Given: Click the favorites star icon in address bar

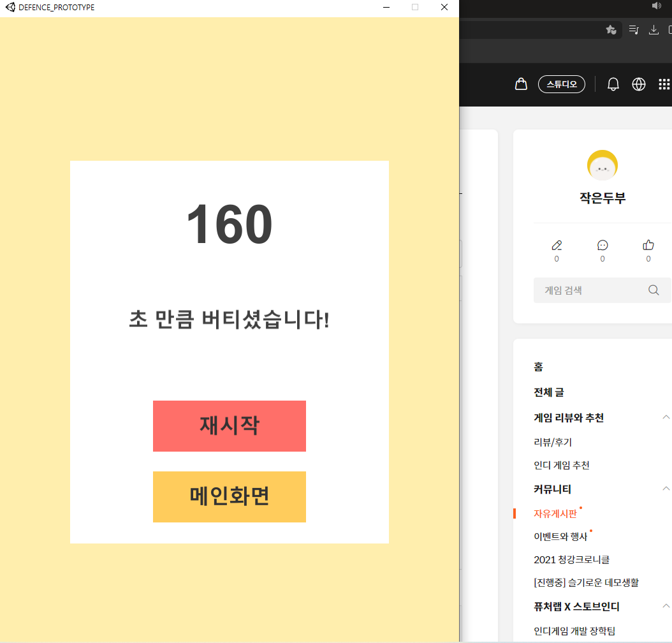Looking at the screenshot, I should pos(610,29).
